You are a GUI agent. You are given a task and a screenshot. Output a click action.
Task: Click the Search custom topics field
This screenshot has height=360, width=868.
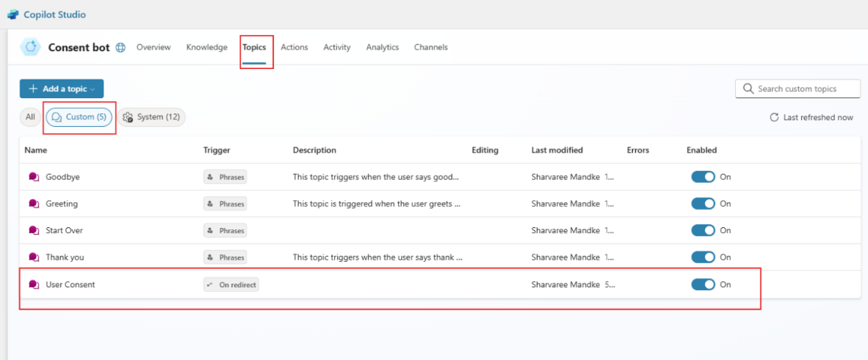[797, 88]
